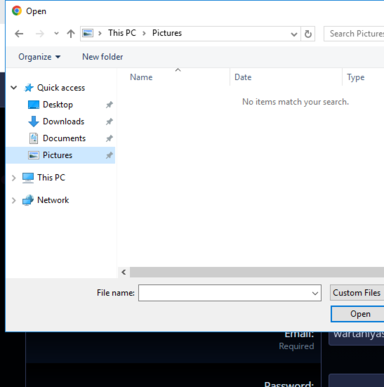Open the address bar history dropdown

click(x=294, y=34)
